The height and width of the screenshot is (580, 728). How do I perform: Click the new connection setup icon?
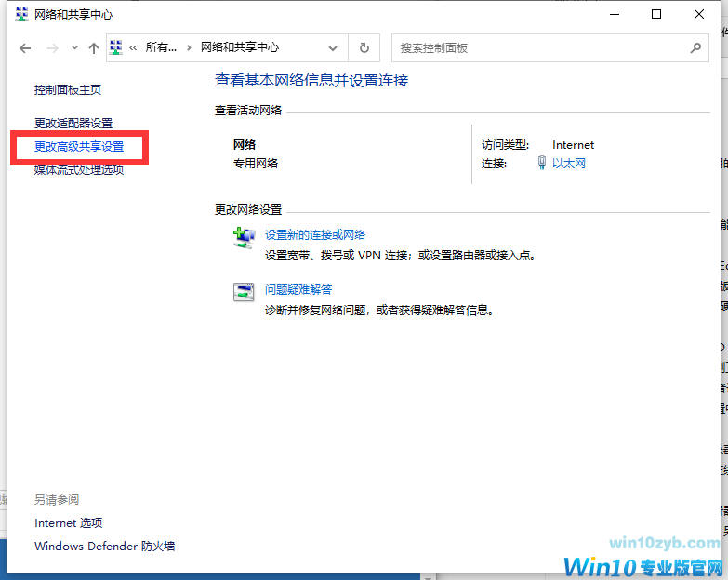click(244, 238)
